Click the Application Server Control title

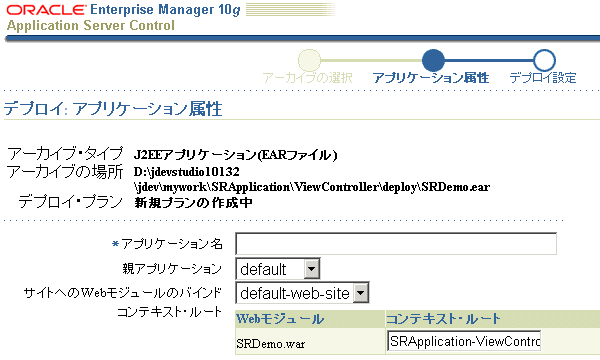pos(91,26)
